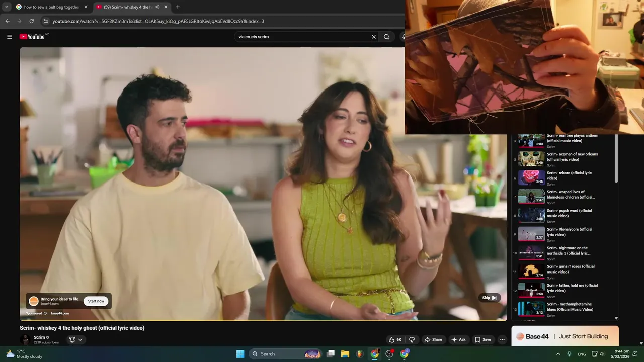This screenshot has height=362, width=644.
Task: Open the YouTube guide hamburger menu
Action: coord(10,37)
